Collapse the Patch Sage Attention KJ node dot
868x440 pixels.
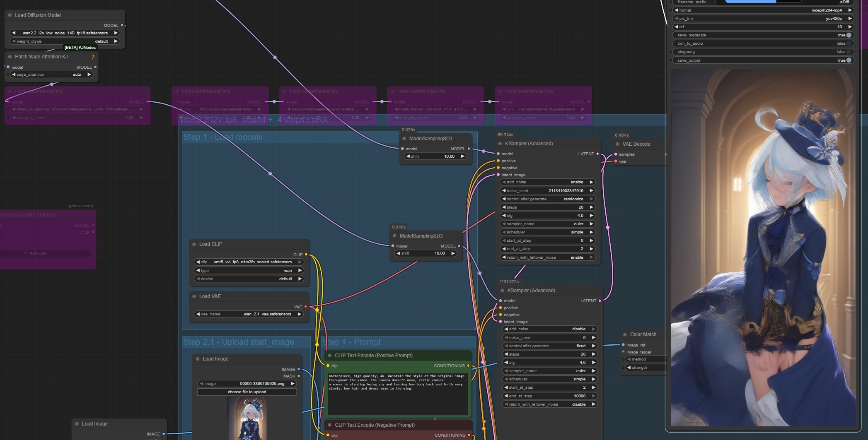(10, 57)
